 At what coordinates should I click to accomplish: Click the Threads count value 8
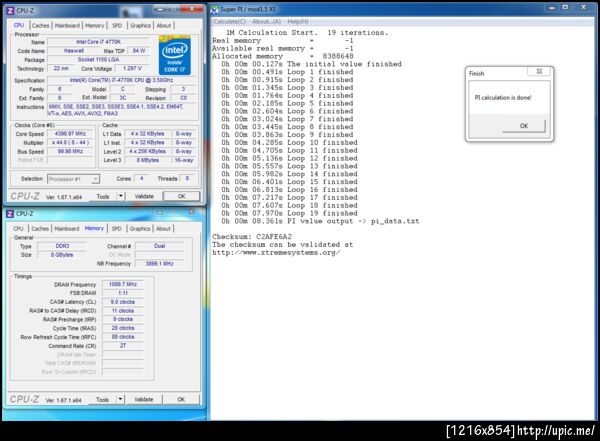pyautogui.click(x=187, y=179)
